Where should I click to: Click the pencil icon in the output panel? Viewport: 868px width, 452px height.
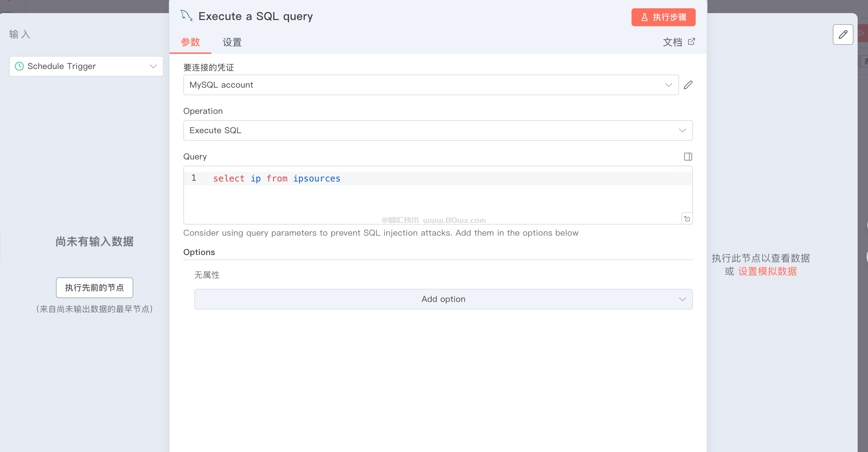[x=843, y=35]
